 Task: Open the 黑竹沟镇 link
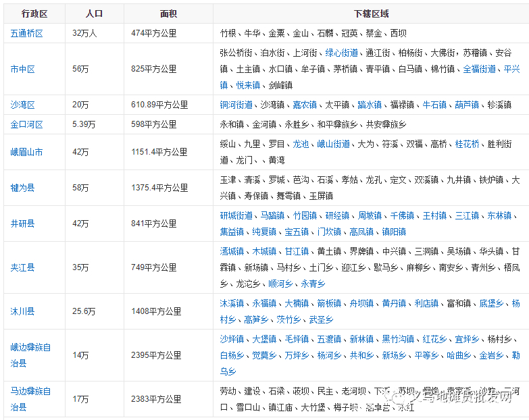coord(398,339)
